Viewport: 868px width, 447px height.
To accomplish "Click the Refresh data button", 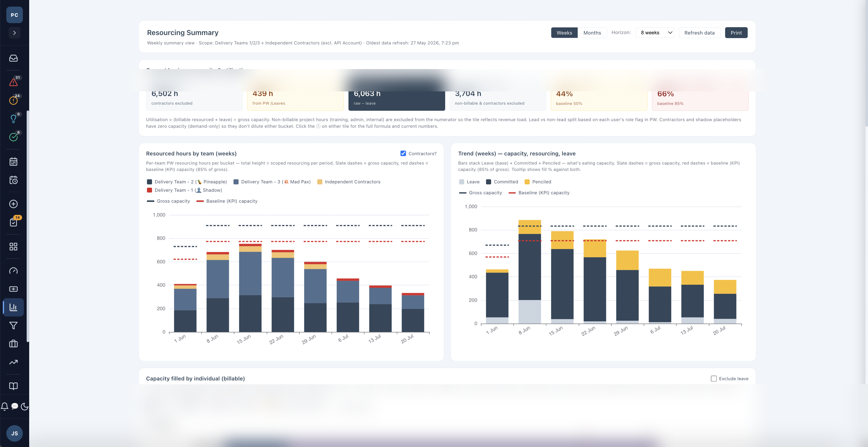I will pyautogui.click(x=699, y=33).
